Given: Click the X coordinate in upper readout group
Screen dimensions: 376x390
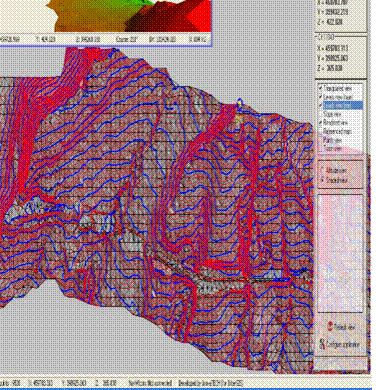Looking at the screenshot, I should point(332,2).
